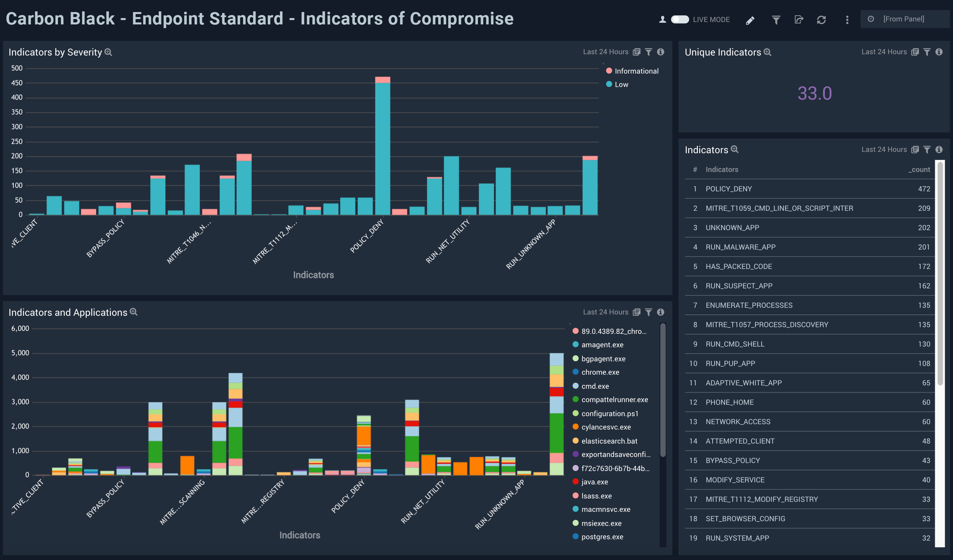Refresh the dashboard with the refresh icon
The height and width of the screenshot is (560, 953).
coord(822,19)
